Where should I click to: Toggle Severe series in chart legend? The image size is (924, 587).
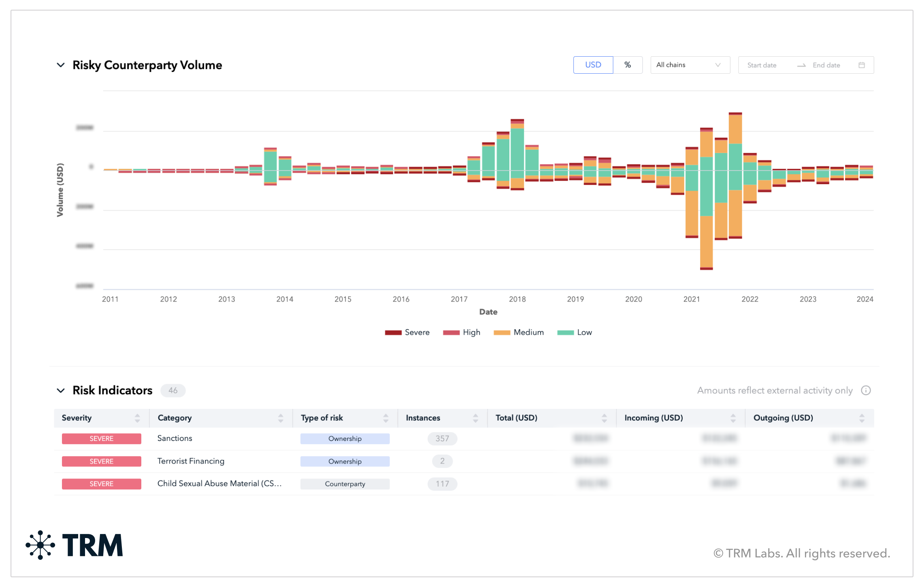(407, 332)
